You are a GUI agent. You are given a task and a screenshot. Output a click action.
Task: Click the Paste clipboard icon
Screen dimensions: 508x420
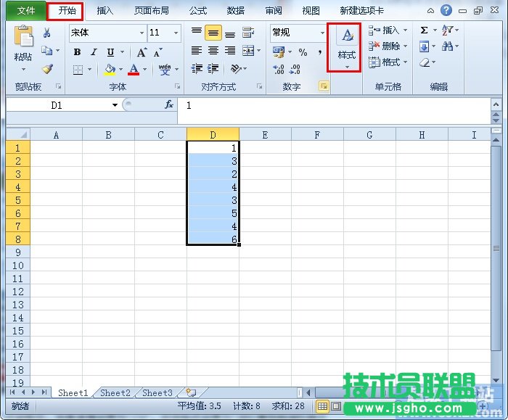point(23,36)
